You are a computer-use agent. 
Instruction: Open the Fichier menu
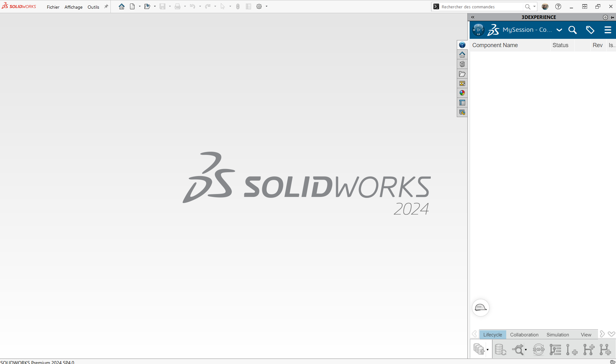(x=53, y=7)
